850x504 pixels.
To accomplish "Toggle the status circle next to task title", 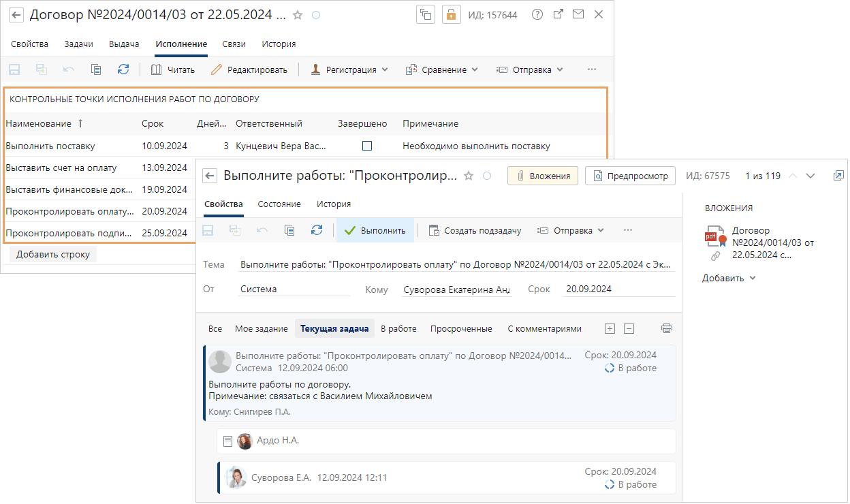I will 487,176.
